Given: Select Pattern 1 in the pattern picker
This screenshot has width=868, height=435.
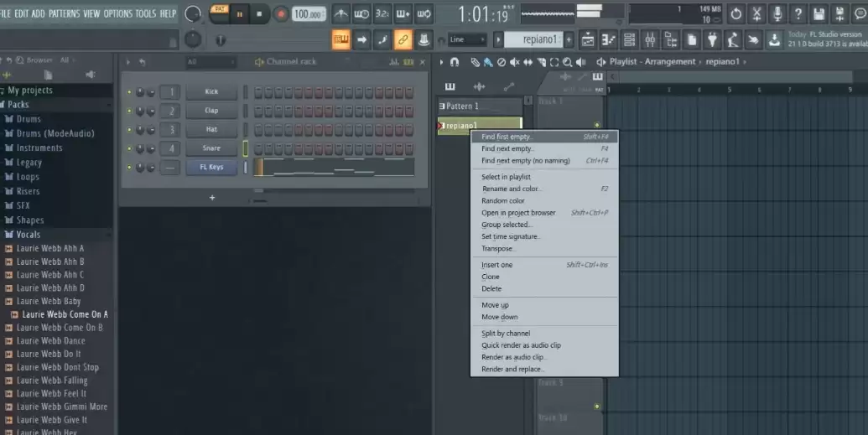Looking at the screenshot, I should (x=480, y=106).
